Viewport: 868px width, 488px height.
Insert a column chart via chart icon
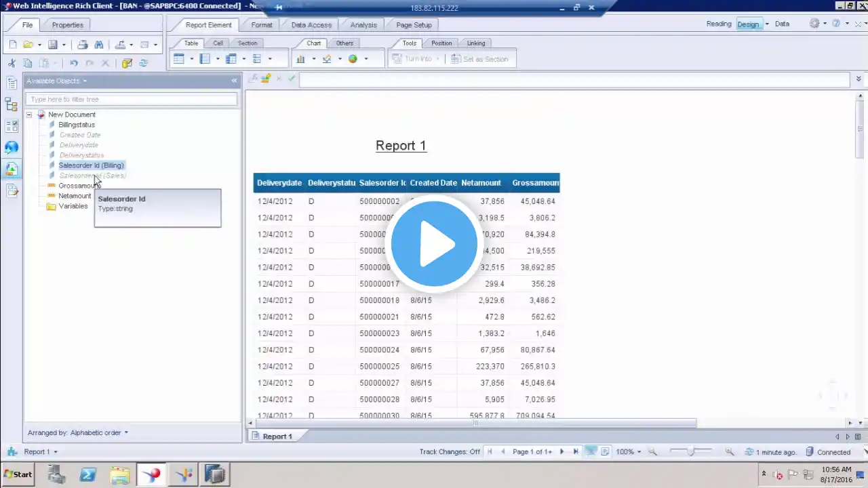coord(300,59)
